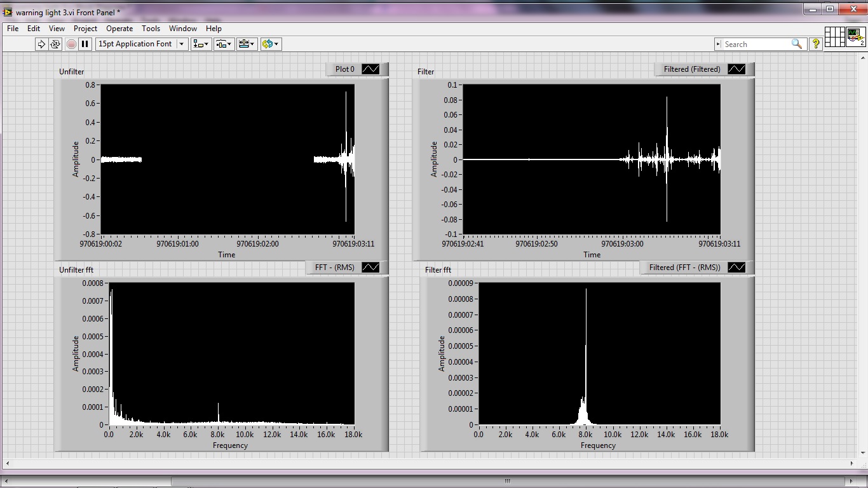The height and width of the screenshot is (488, 868).
Task: Open the Align Objects tool
Action: 201,44
